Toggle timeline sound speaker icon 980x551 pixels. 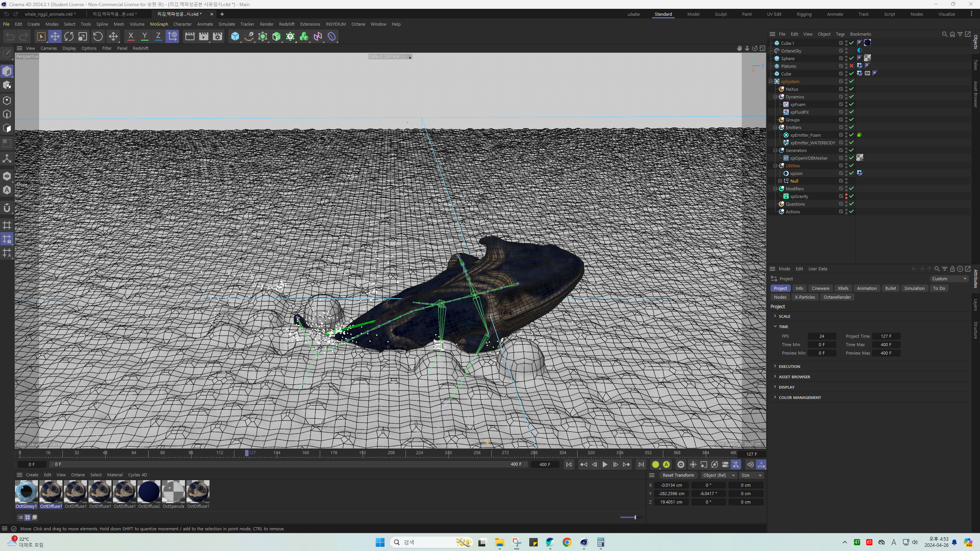click(x=750, y=464)
